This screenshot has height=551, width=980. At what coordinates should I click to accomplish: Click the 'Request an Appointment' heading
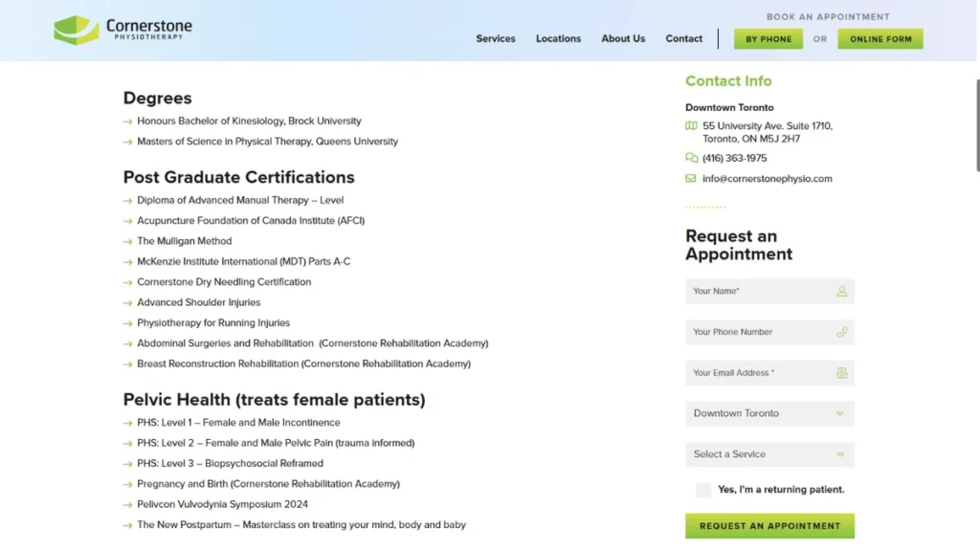(x=739, y=245)
